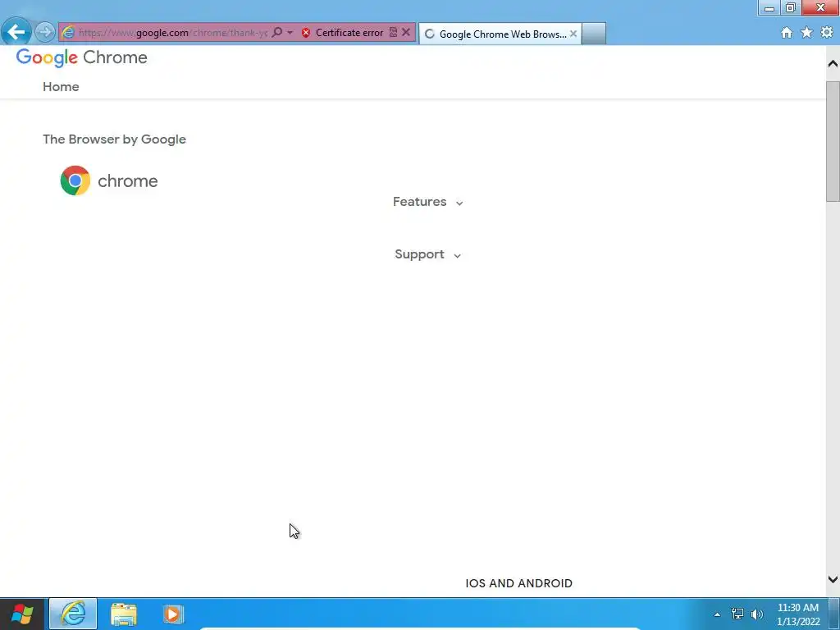
Task: Open the Home page icon in IE toolbar
Action: pyautogui.click(x=787, y=33)
